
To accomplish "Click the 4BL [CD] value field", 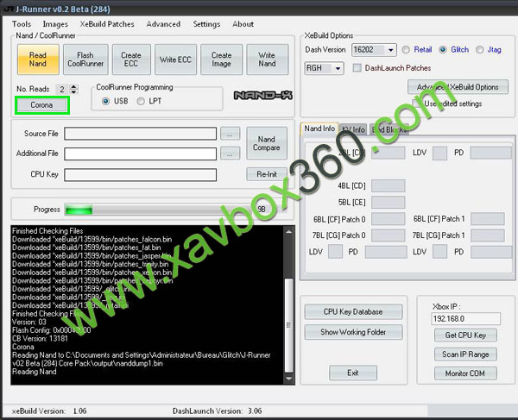I will (x=388, y=185).
